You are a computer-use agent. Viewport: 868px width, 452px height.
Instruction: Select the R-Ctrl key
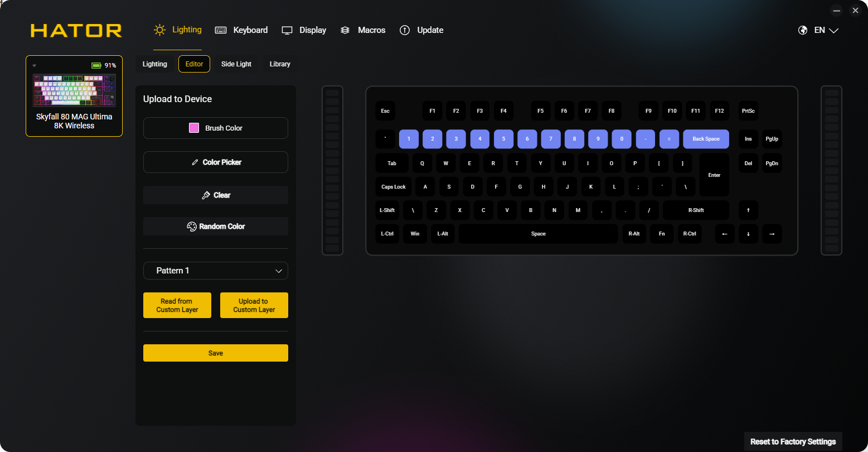tap(690, 234)
